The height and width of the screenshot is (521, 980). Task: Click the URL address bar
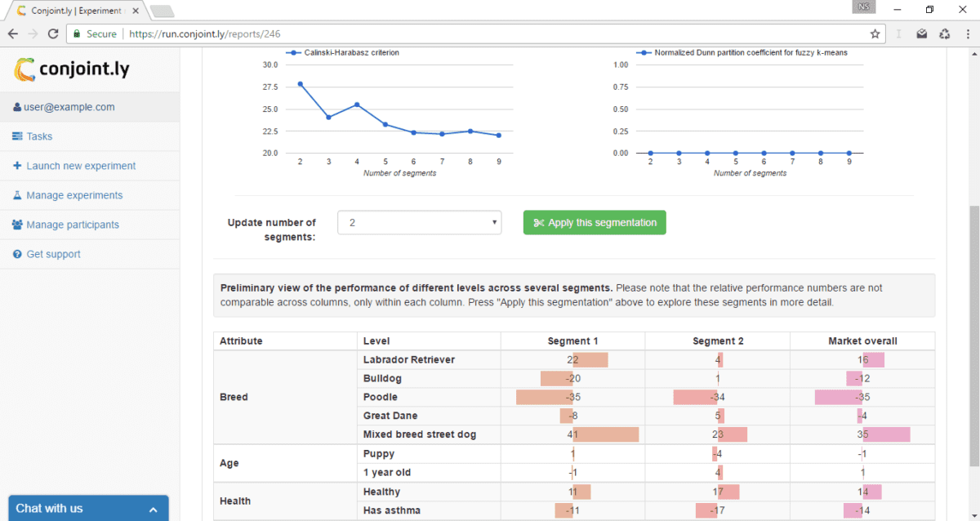[x=490, y=34]
